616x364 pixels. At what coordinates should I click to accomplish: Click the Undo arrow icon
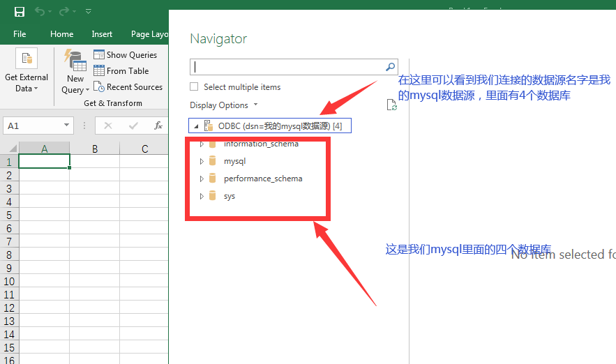tap(40, 11)
